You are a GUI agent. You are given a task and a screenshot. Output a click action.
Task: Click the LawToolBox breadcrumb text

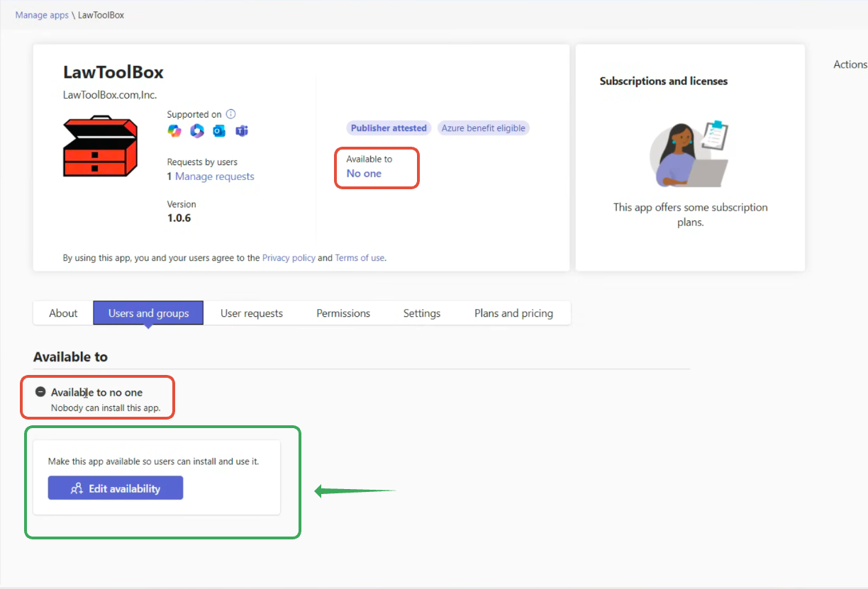click(x=101, y=15)
